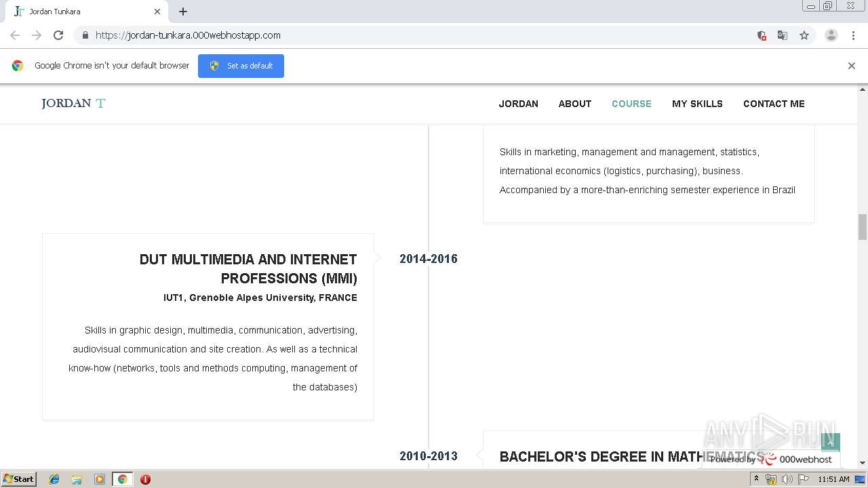
Task: Open the JORDAN nav menu item
Action: 519,104
